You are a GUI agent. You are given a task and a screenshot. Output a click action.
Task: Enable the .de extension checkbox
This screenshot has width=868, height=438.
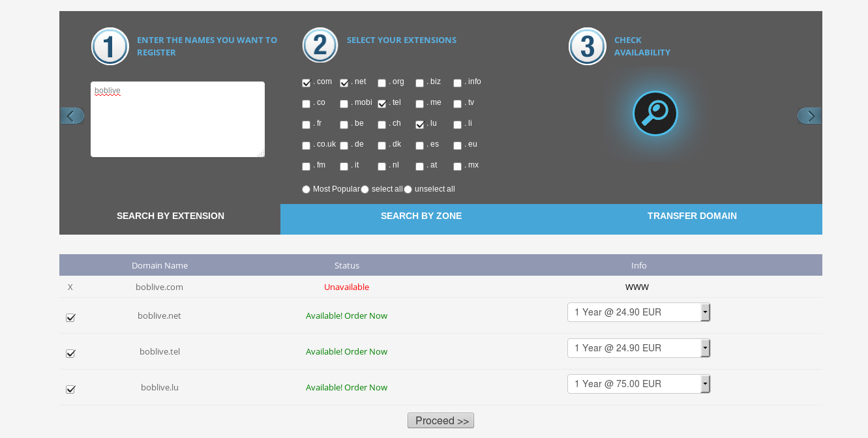point(344,145)
